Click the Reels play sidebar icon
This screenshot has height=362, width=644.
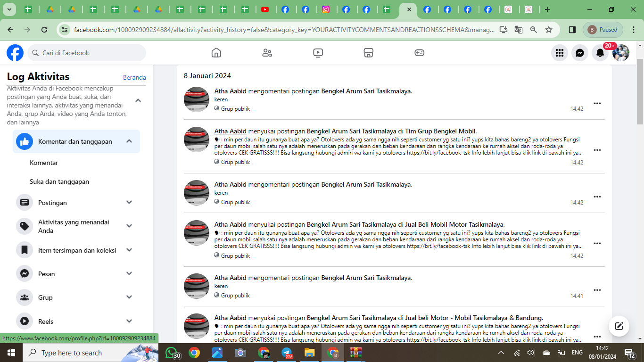(25, 321)
